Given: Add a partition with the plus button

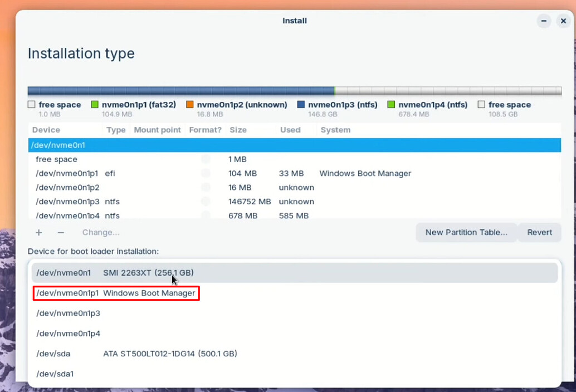Looking at the screenshot, I should (38, 232).
